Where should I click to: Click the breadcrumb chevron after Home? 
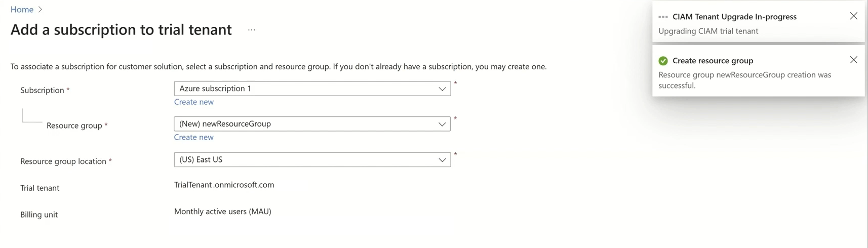[x=40, y=9]
